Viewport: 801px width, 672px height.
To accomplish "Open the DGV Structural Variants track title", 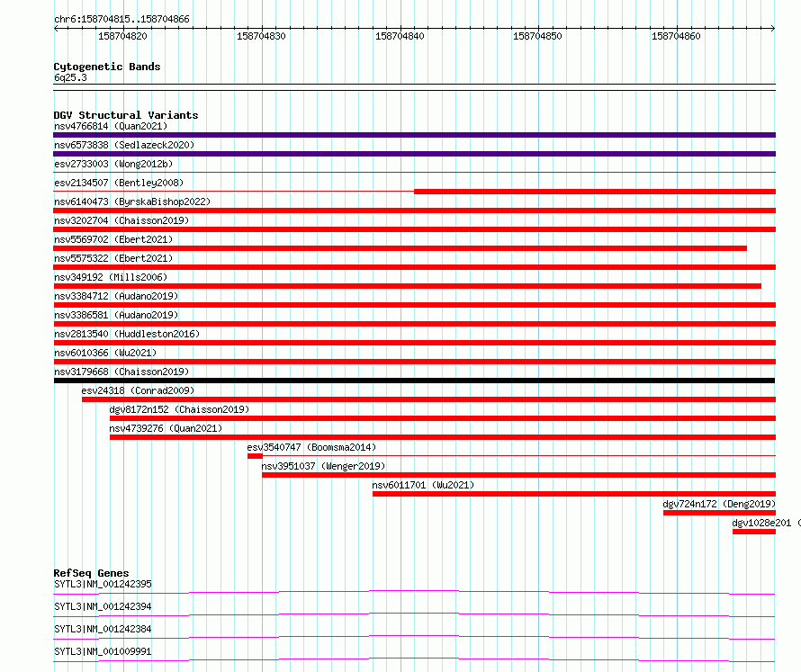I will pyautogui.click(x=126, y=115).
